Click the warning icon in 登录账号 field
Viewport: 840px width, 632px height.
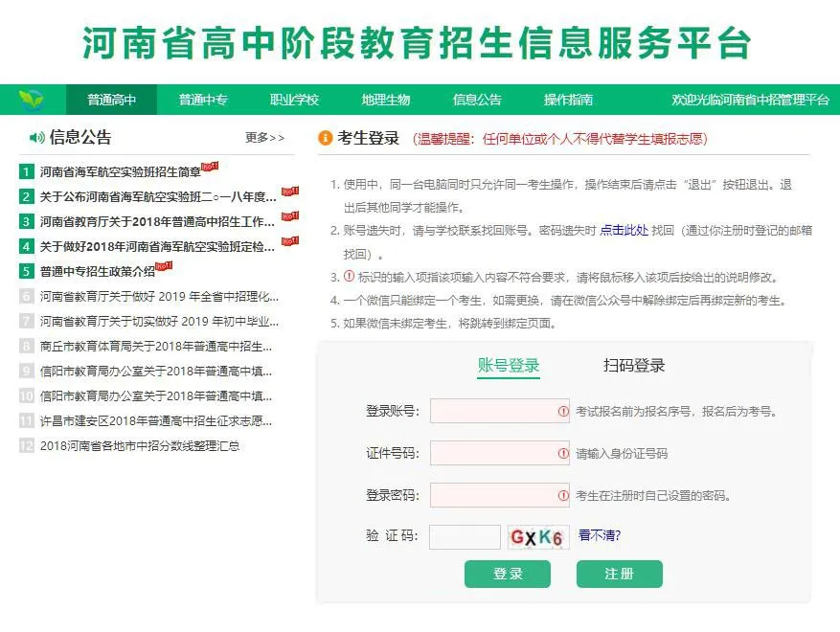[563, 412]
